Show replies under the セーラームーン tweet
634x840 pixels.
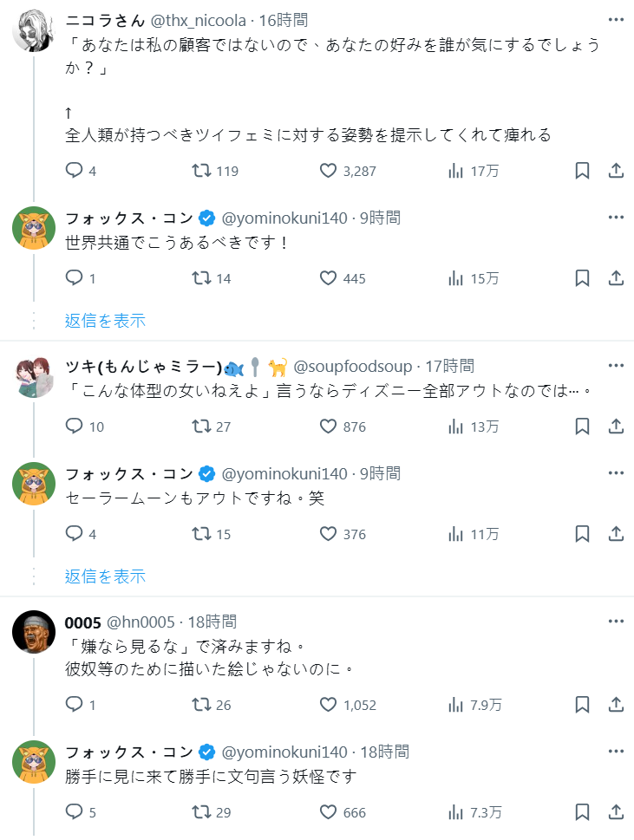(105, 576)
